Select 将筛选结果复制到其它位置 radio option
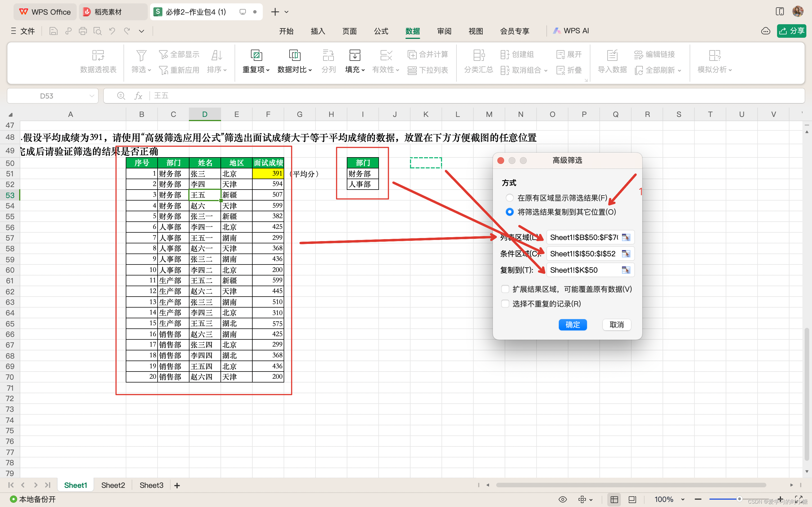The width and height of the screenshot is (812, 507). tap(509, 212)
